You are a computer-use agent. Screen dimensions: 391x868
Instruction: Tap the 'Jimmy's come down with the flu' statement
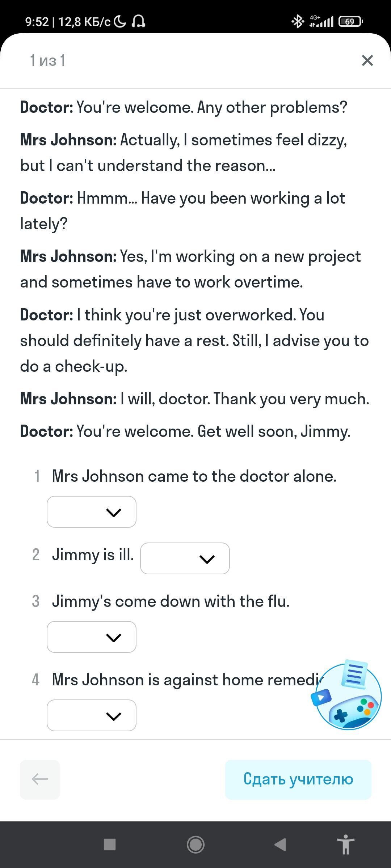point(171,601)
